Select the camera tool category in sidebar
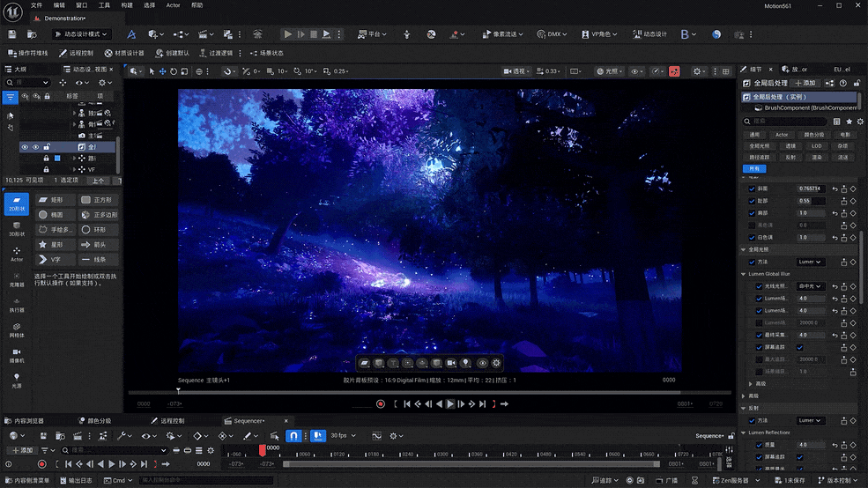This screenshot has height=488, width=868. (17, 355)
